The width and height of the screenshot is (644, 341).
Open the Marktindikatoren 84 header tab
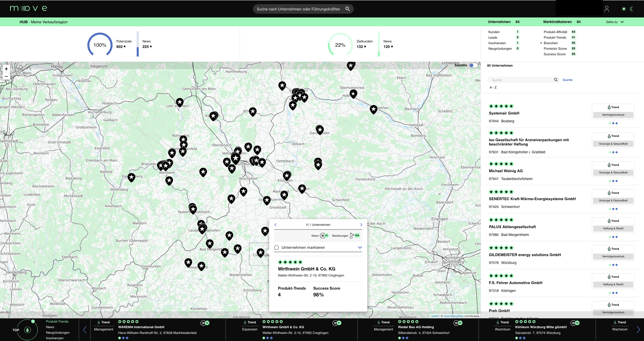pyautogui.click(x=562, y=22)
